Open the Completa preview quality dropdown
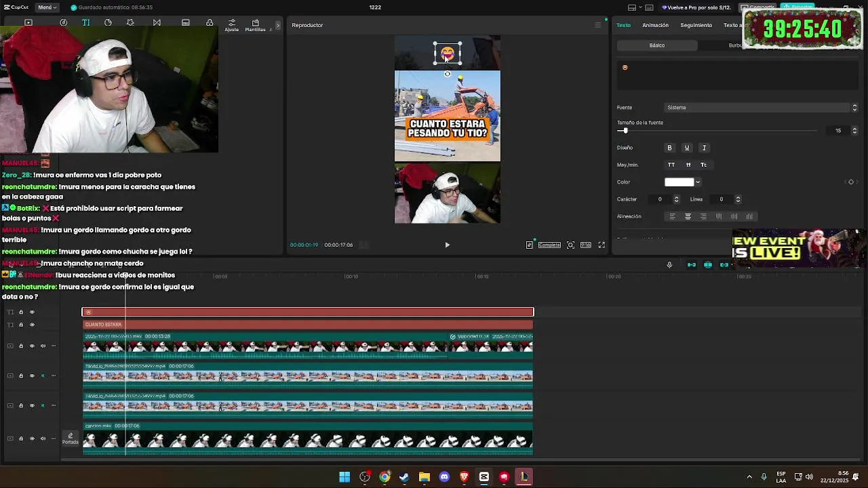This screenshot has width=868, height=488. 549,245
